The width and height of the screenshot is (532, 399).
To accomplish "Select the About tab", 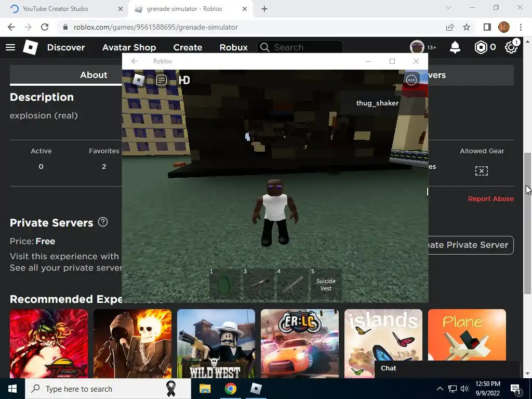I will click(x=94, y=75).
